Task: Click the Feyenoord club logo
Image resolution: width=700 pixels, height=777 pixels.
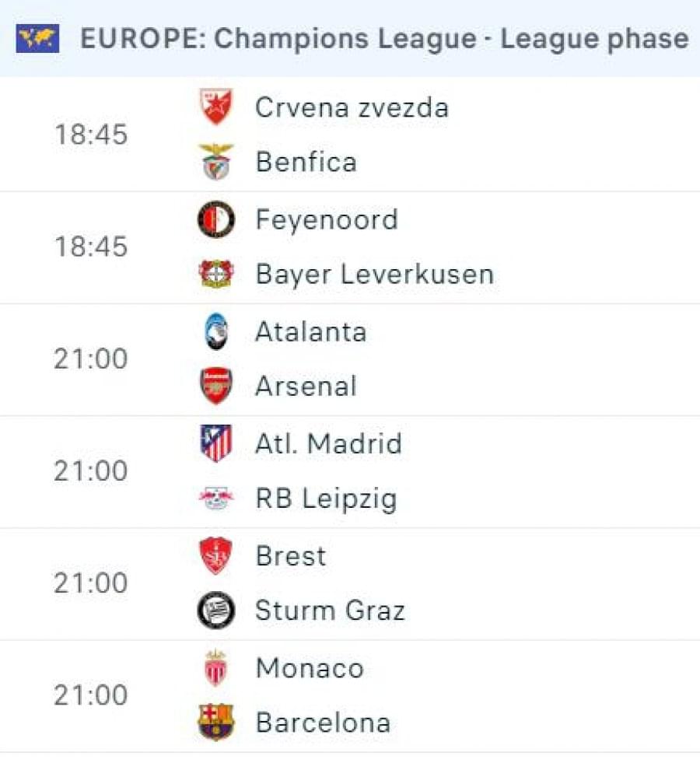Action: pos(215,219)
